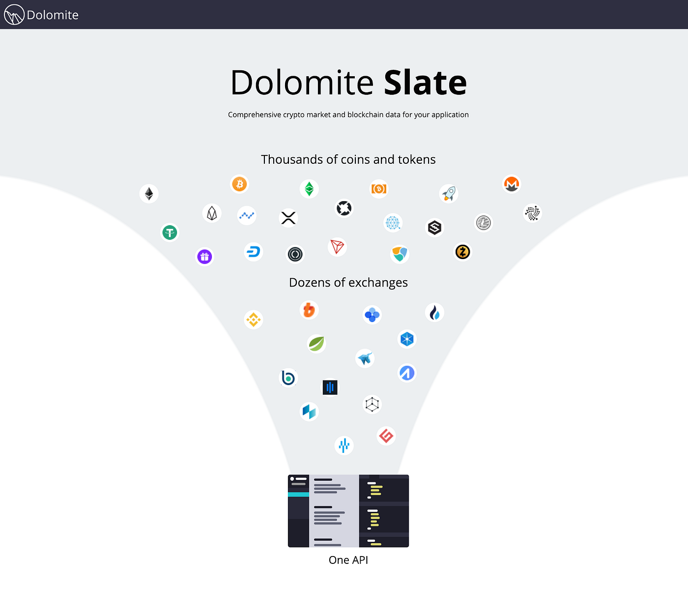
Task: Click the Litecoin icon
Action: point(483,223)
